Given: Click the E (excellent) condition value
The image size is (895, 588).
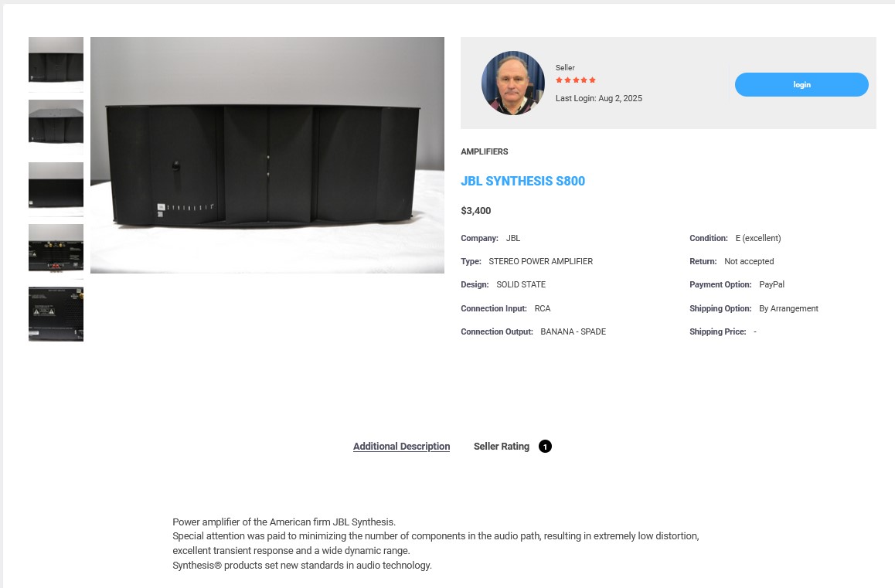Looking at the screenshot, I should [758, 238].
